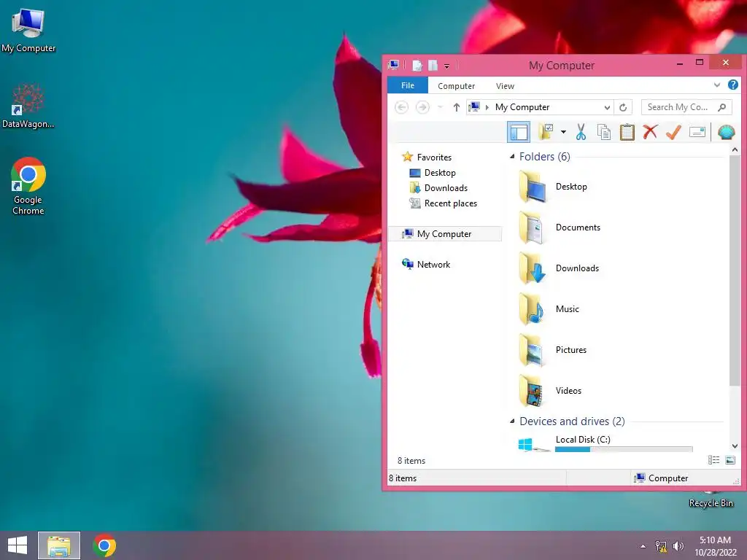The image size is (747, 560).
Task: Click the network tray icon
Action: point(661,546)
